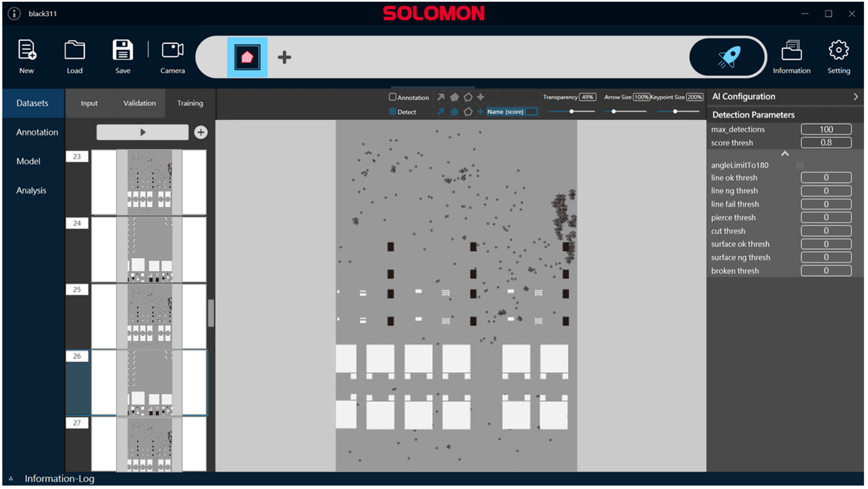The image size is (868, 489).
Task: Adjust the Transparency slider
Action: pyautogui.click(x=573, y=112)
